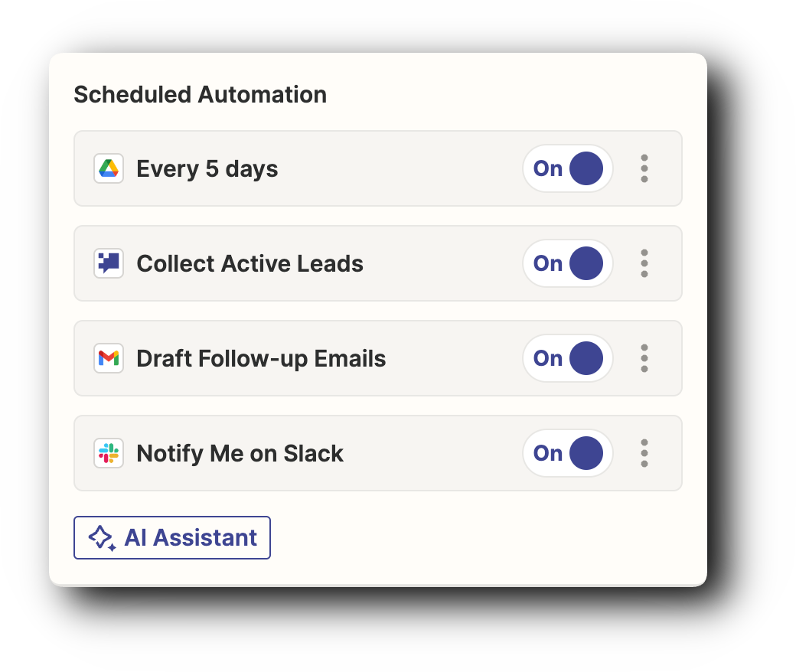Open the Draft Follow-up Emails step label
Viewport: 796px width, 672px height.
(261, 358)
